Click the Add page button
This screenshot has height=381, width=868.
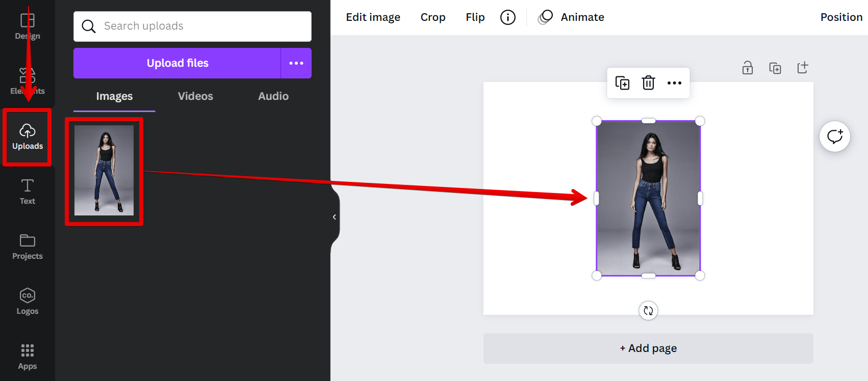(648, 348)
